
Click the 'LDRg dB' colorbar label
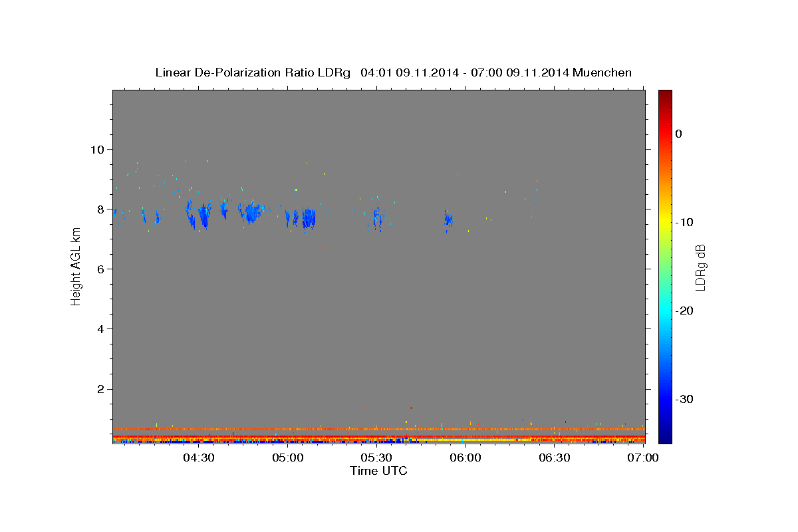pos(700,267)
